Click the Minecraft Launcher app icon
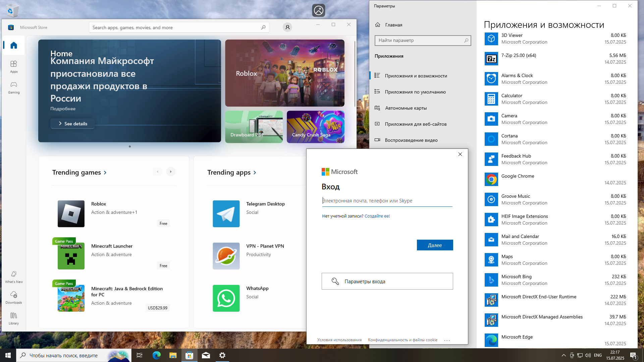This screenshot has width=644, height=362. pyautogui.click(x=71, y=256)
